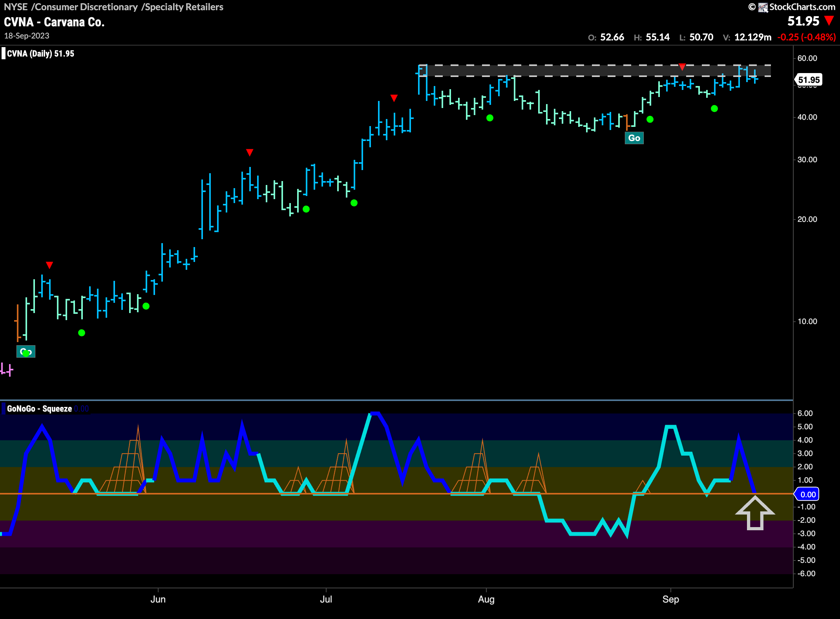Click the red triangle marker in September

682,67
